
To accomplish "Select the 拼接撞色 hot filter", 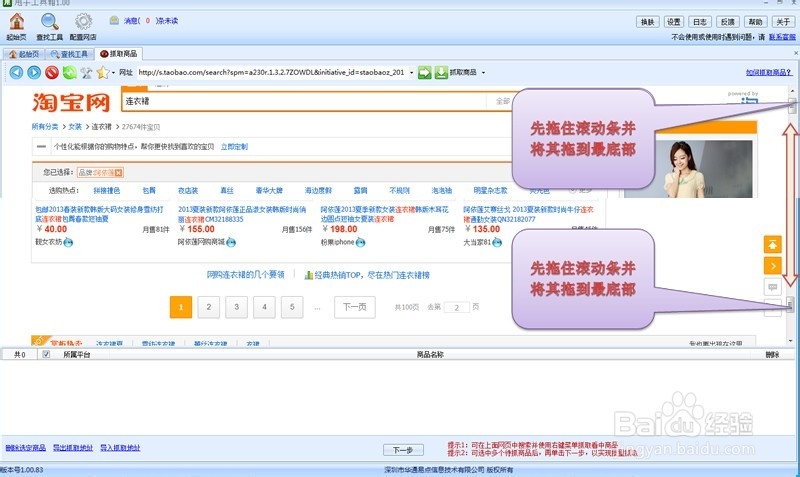I will tap(107, 190).
